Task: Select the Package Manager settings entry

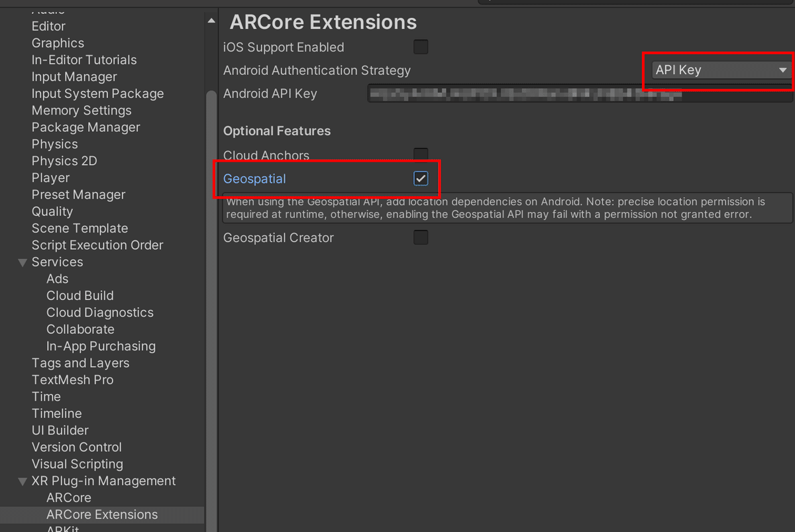Action: pos(85,127)
